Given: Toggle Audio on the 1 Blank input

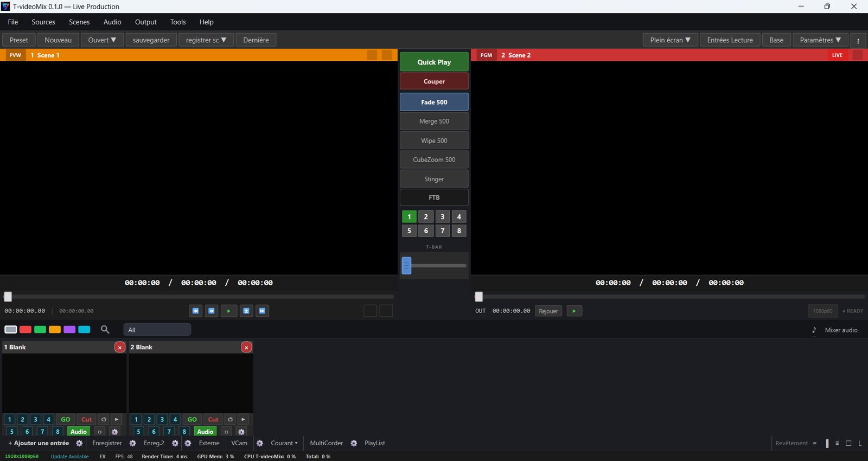Looking at the screenshot, I should tap(79, 432).
